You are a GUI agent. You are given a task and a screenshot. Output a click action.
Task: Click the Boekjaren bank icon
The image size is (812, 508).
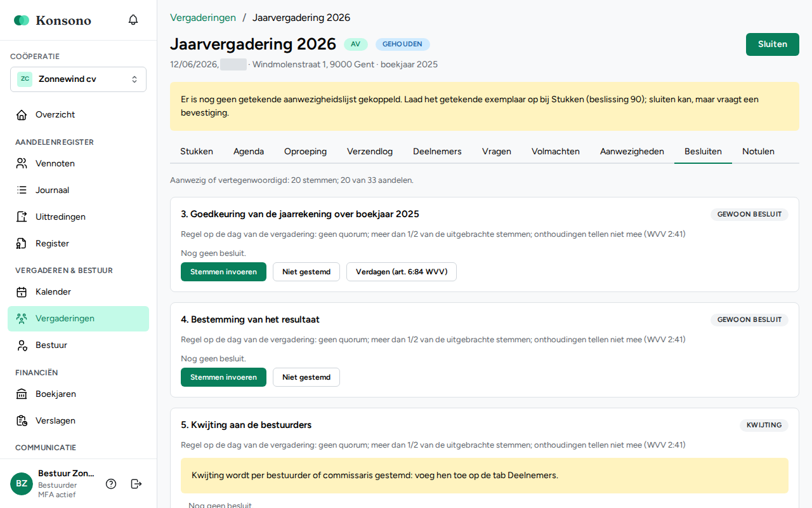coord(22,394)
